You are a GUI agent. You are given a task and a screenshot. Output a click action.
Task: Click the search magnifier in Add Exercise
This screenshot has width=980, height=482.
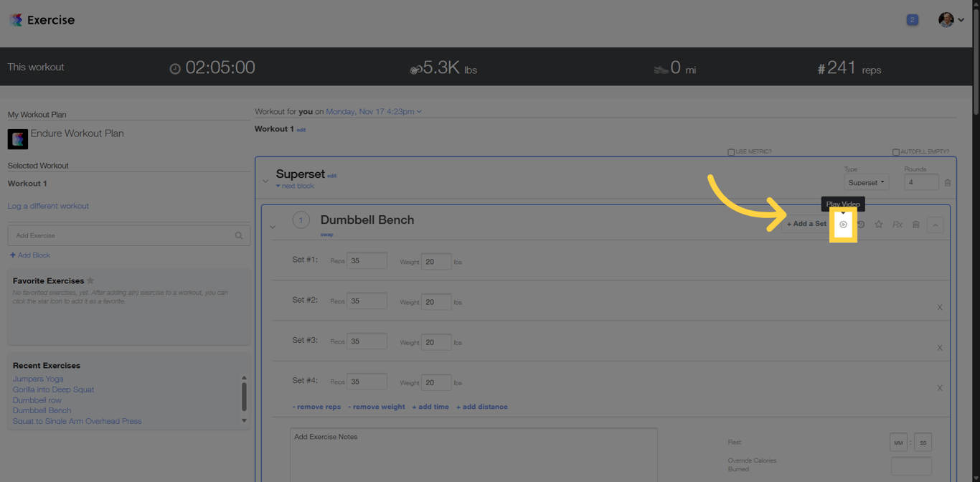(x=239, y=235)
